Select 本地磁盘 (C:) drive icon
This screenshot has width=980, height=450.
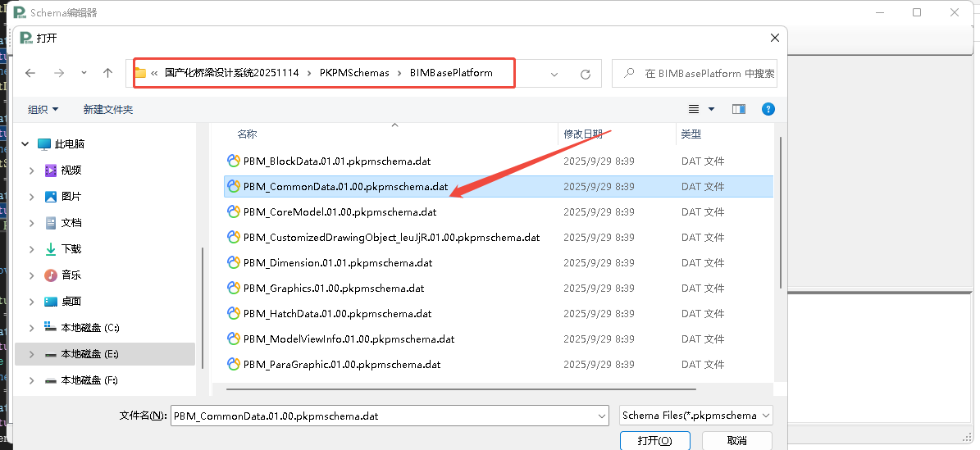pyautogui.click(x=51, y=327)
